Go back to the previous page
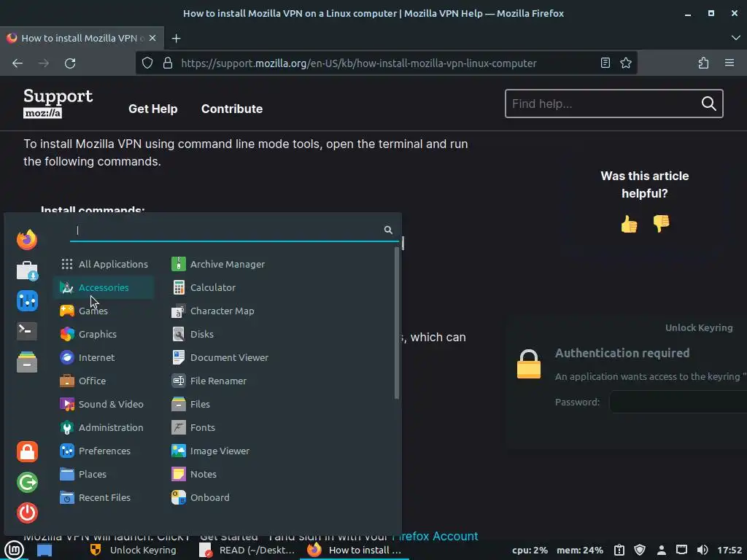The width and height of the screenshot is (747, 560). (18, 63)
